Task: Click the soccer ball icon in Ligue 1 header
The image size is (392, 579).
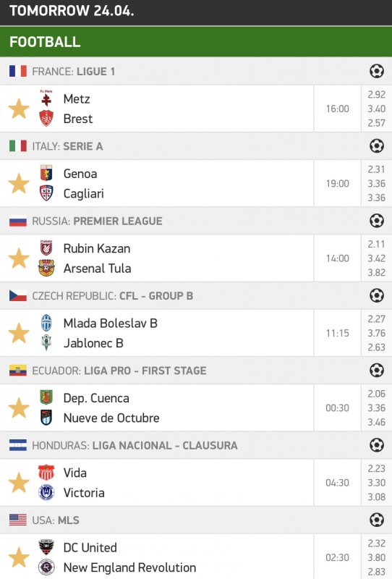Action: point(377,71)
